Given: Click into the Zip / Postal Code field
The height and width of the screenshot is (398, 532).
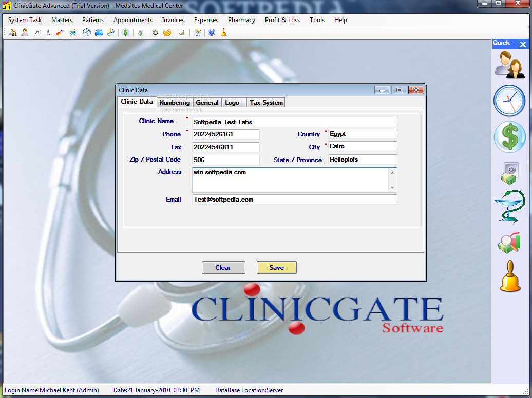Looking at the screenshot, I should [225, 160].
